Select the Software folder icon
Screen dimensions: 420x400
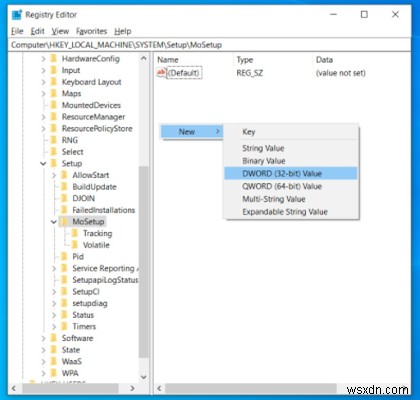pos(53,338)
